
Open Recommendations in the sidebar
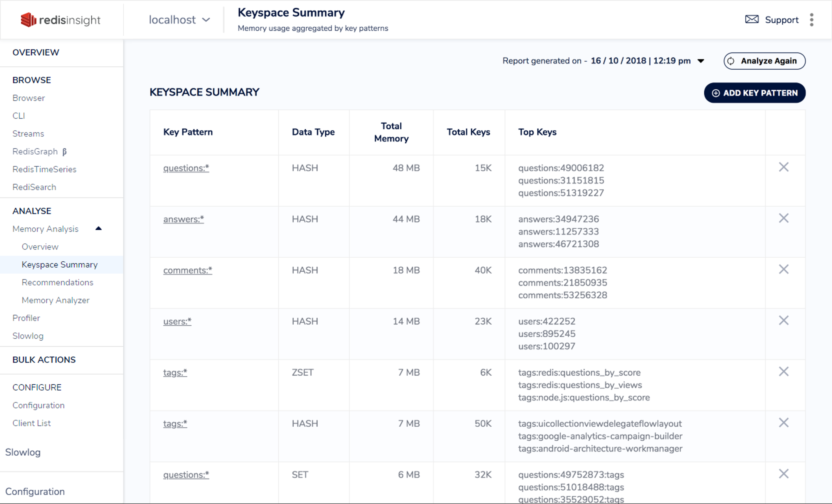click(x=57, y=282)
